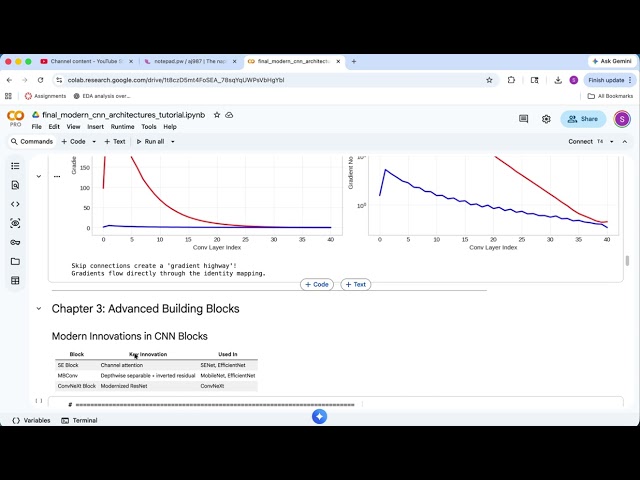This screenshot has height=480, width=640.
Task: Click the Ask Gemini button
Action: point(612,61)
